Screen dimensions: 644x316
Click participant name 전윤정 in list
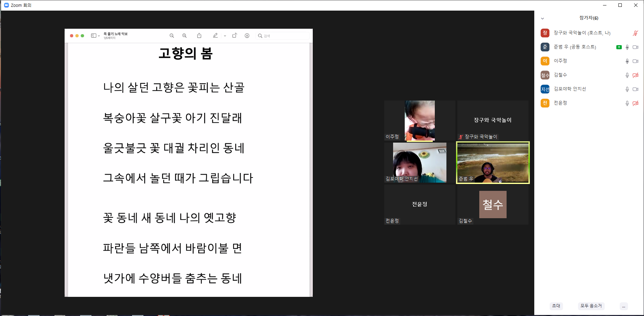(560, 103)
